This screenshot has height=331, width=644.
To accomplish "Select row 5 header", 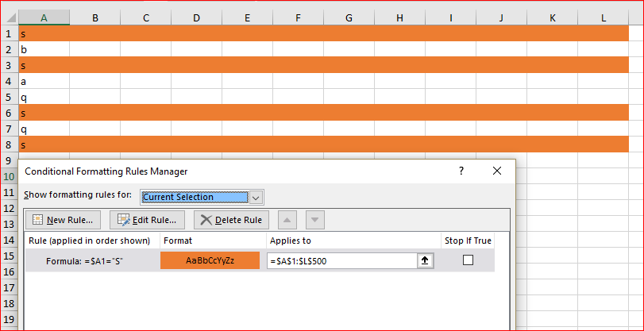I will (10, 98).
